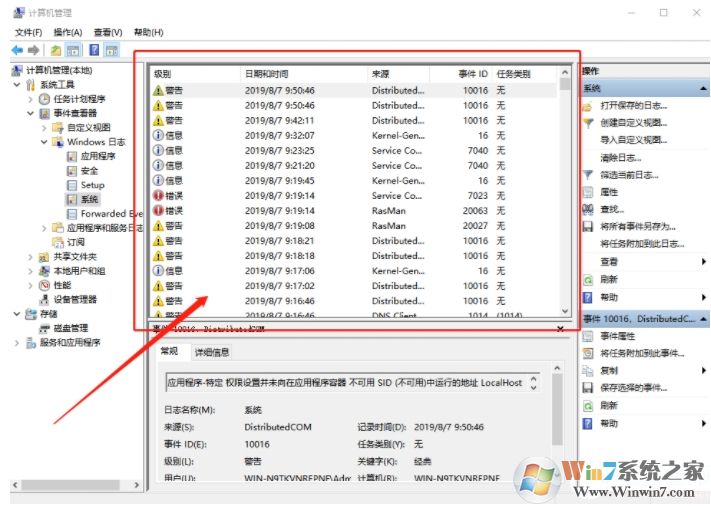Select 事件查看器 tree node

point(75,113)
